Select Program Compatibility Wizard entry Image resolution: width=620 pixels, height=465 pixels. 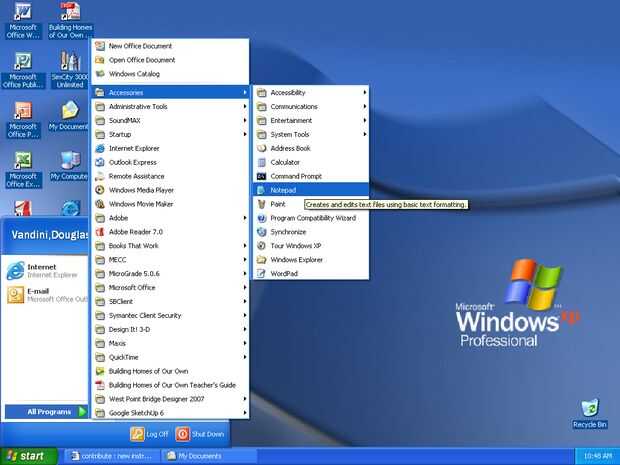(x=311, y=218)
